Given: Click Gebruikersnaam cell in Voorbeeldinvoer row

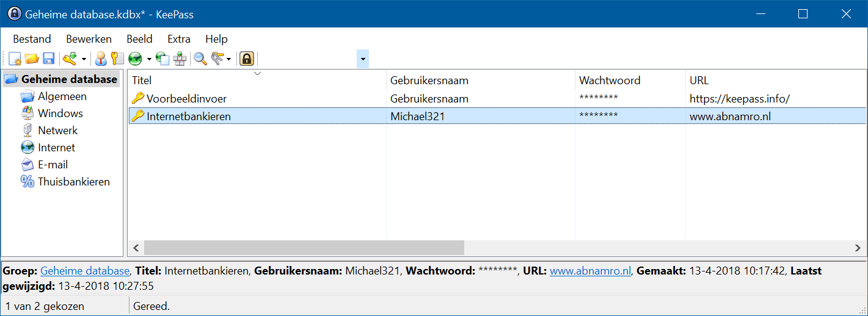Looking at the screenshot, I should (x=429, y=99).
